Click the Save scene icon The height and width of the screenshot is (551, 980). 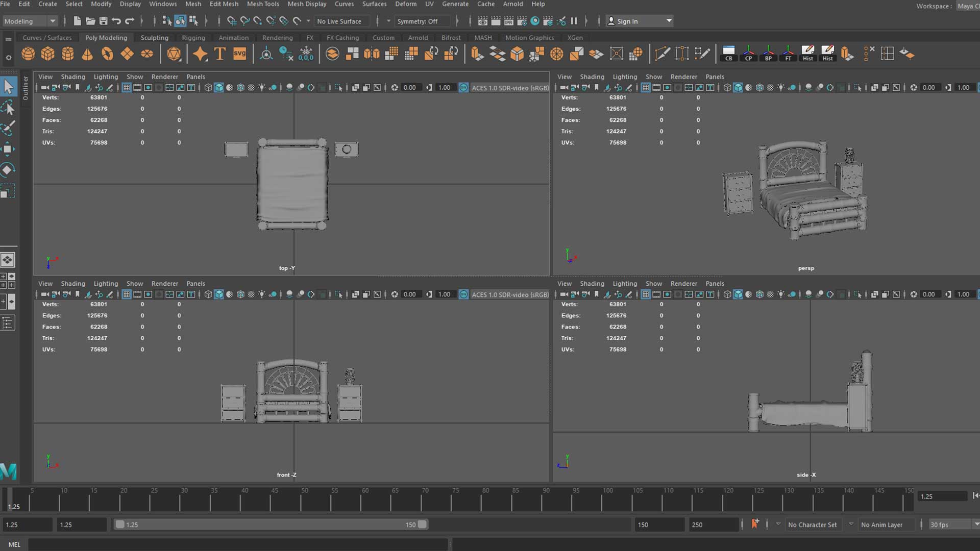[104, 21]
